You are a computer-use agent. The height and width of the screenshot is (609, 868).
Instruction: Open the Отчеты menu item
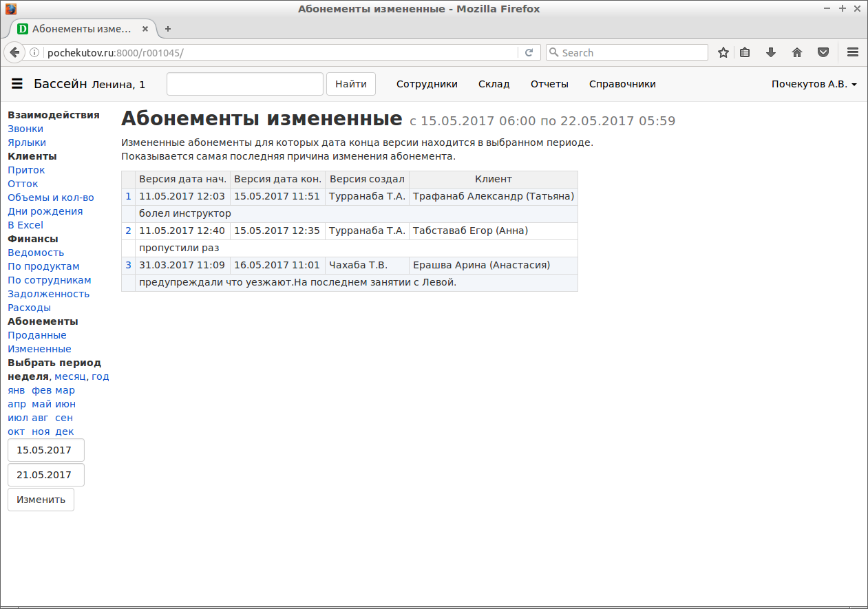549,84
